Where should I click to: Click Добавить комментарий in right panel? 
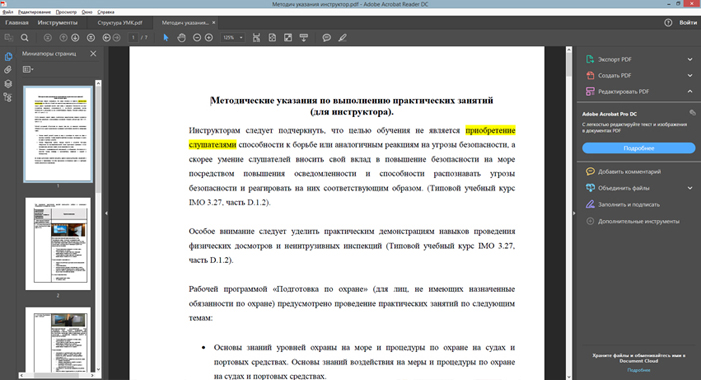pos(629,172)
